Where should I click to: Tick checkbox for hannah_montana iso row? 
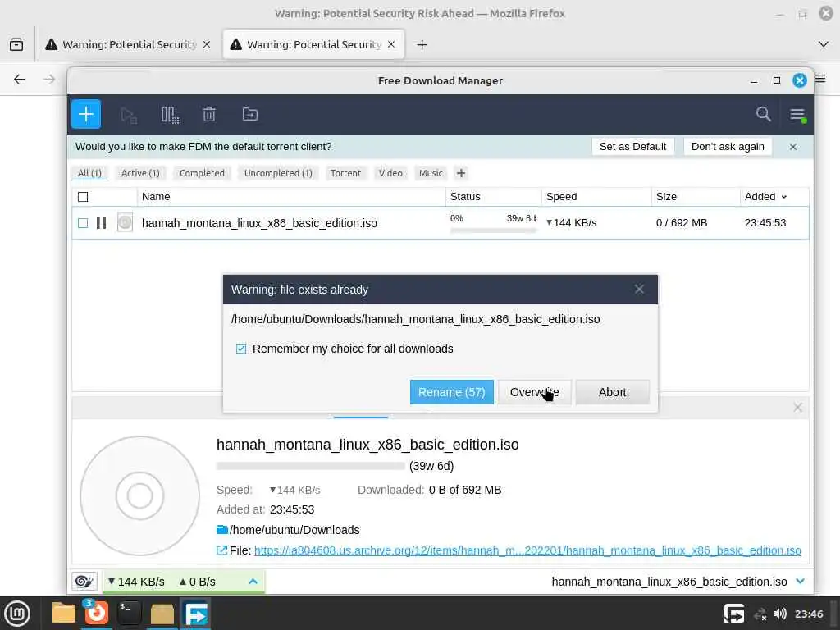tap(83, 223)
